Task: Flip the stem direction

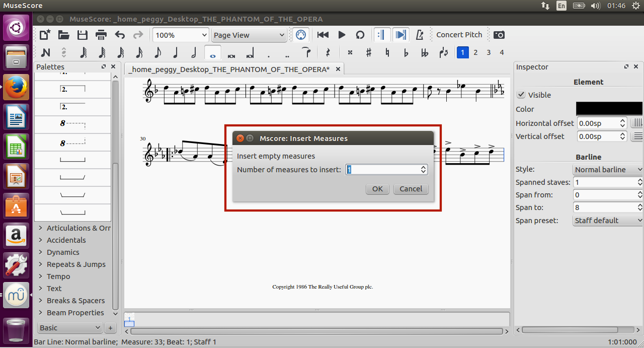Action: (443, 52)
